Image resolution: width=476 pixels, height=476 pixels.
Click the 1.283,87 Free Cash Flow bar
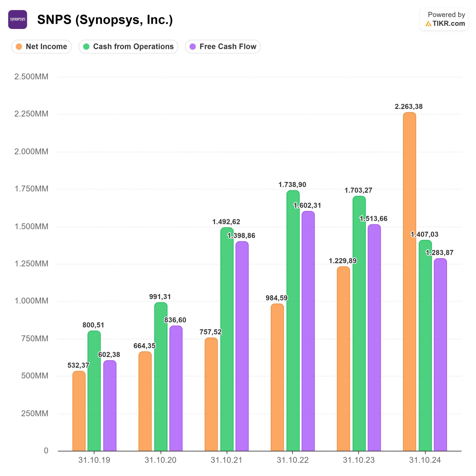click(x=440, y=355)
